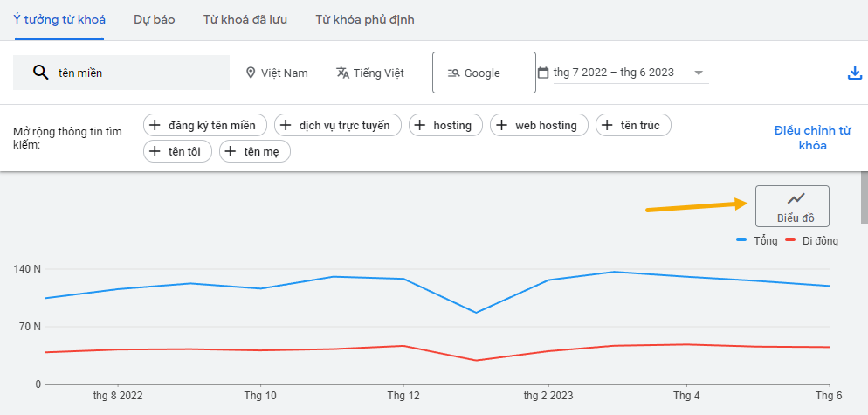Viewport: 868px width, 415px height.
Task: Expand the date range dropdown arrow
Action: (699, 73)
